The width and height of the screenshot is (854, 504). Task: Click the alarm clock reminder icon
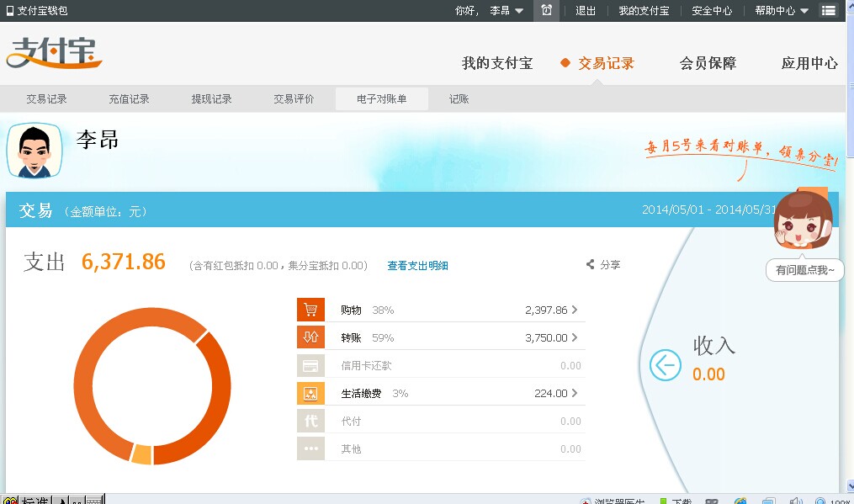[x=547, y=11]
